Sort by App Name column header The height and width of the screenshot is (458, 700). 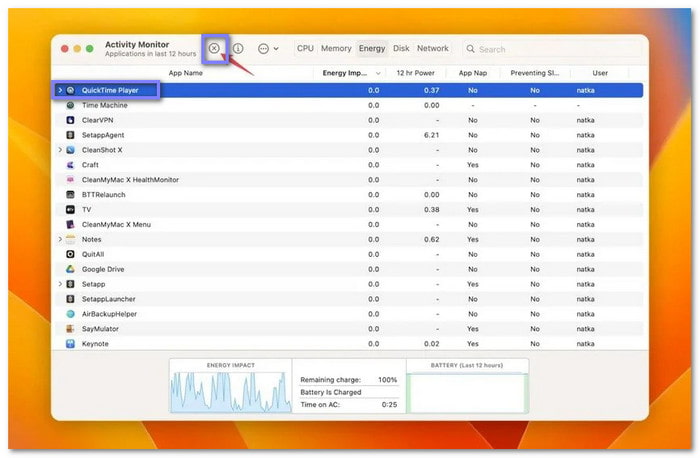[185, 73]
